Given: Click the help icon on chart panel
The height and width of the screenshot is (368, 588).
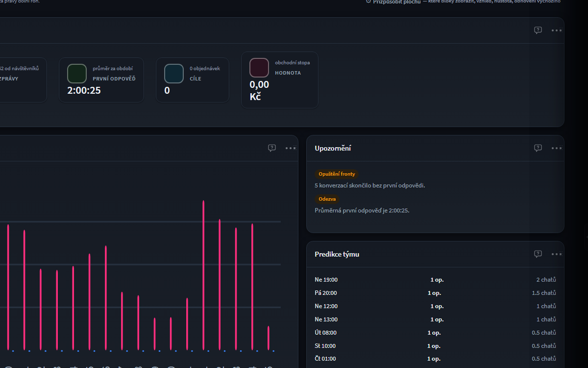Looking at the screenshot, I should [272, 148].
